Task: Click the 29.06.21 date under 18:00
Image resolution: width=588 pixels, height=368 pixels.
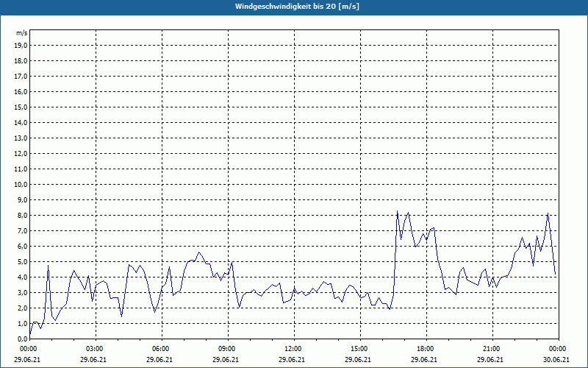Action: coord(424,359)
